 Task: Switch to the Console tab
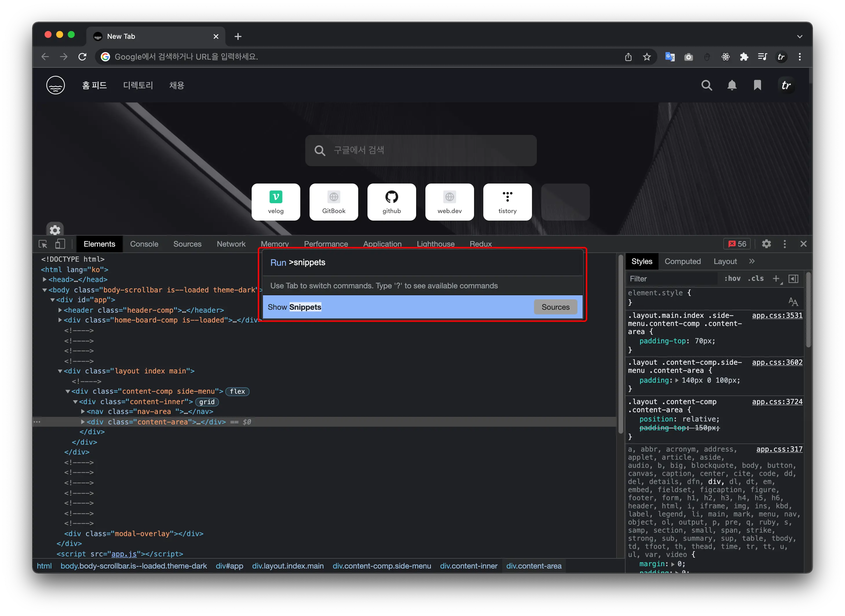(x=144, y=244)
